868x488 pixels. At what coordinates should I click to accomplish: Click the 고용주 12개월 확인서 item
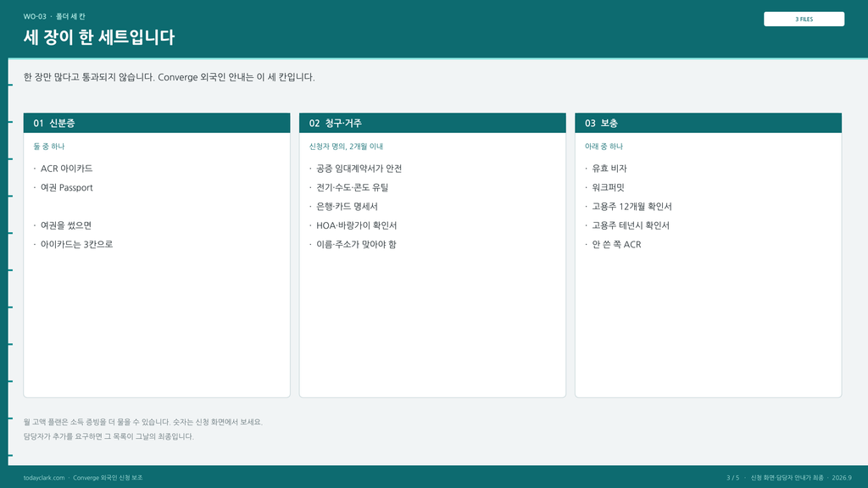click(x=632, y=207)
